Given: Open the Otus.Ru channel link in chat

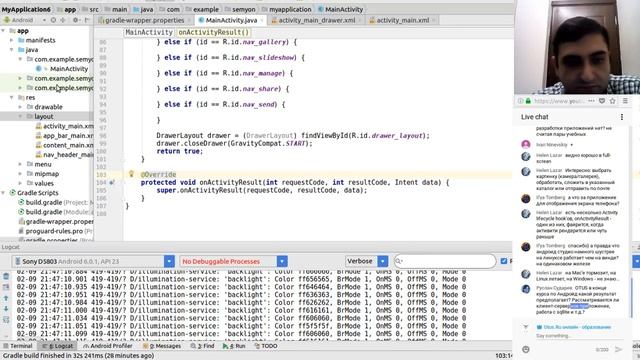Looking at the screenshot, I should [574, 327].
